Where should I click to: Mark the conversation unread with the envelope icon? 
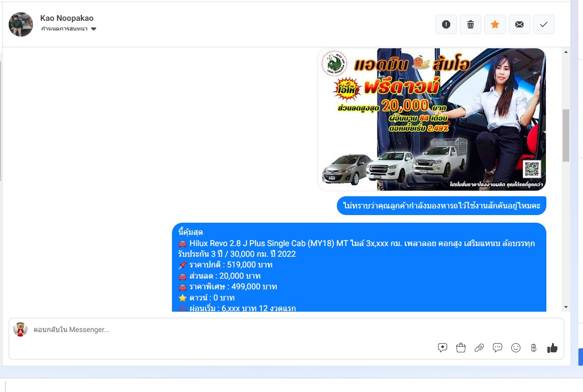pyautogui.click(x=519, y=24)
